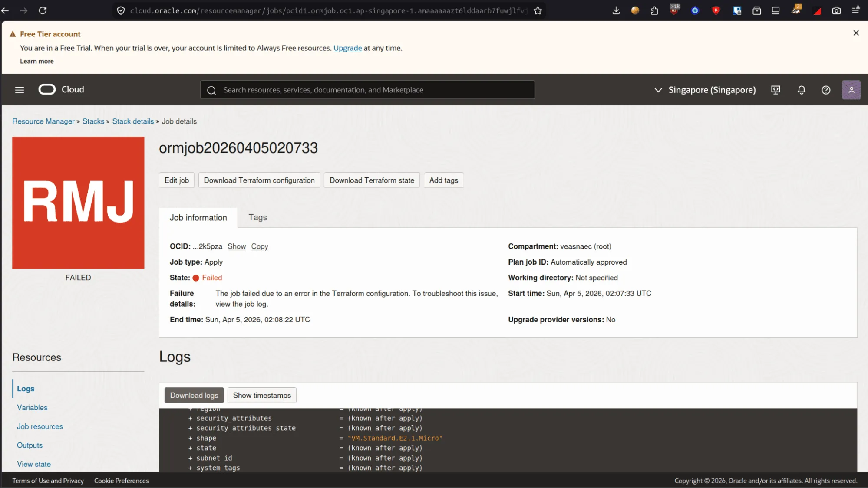The image size is (868, 488).
Task: Open Logs in the Resources sidebar
Action: pyautogui.click(x=26, y=389)
